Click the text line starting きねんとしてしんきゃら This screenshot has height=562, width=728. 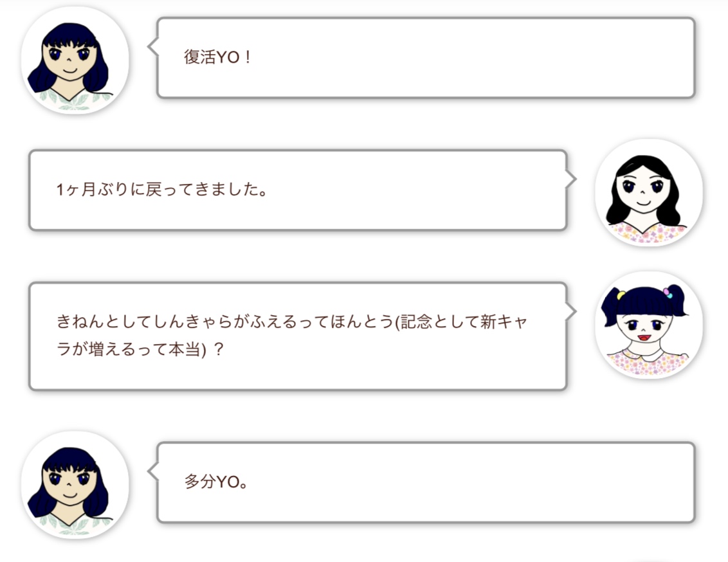click(292, 322)
